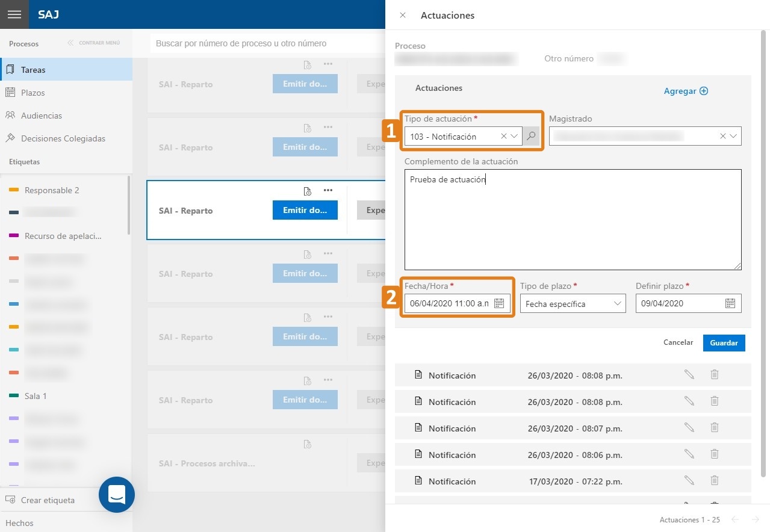Save the actuation with Guardar
The image size is (770, 532).
tap(724, 342)
